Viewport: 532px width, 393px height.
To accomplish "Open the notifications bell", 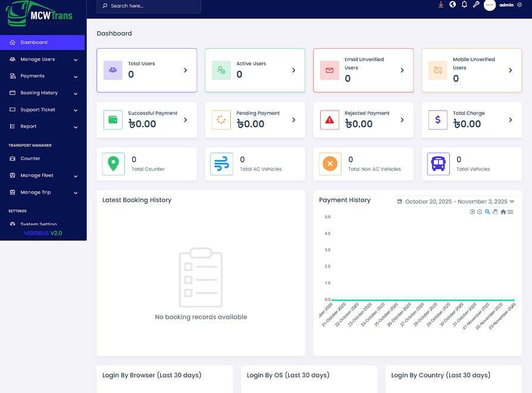I will click(464, 5).
